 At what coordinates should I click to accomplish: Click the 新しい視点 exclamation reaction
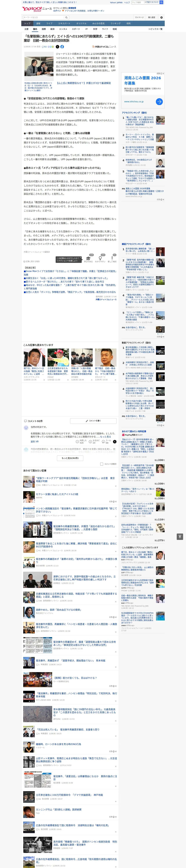[x=112, y=259]
